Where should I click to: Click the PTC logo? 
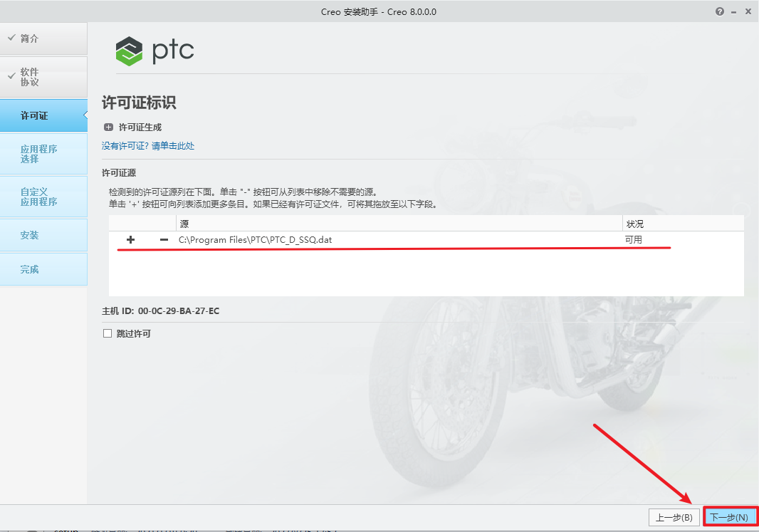[155, 51]
